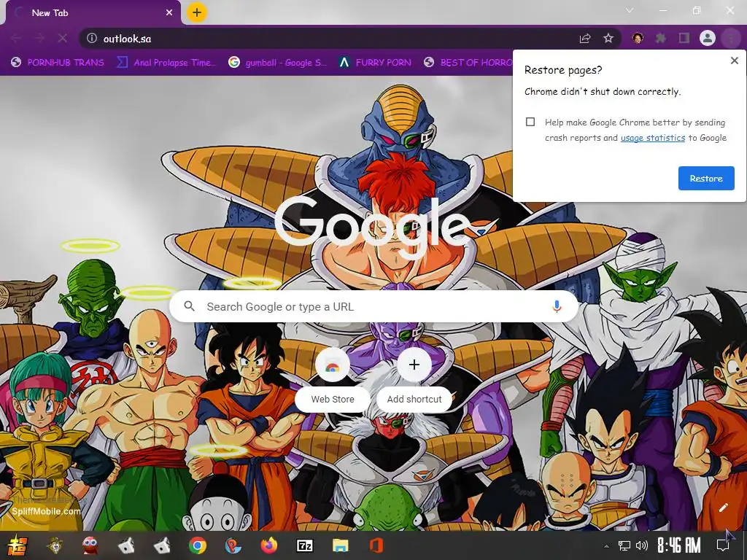Restore the previous Chrome pages
The width and height of the screenshot is (747, 560).
pos(706,178)
